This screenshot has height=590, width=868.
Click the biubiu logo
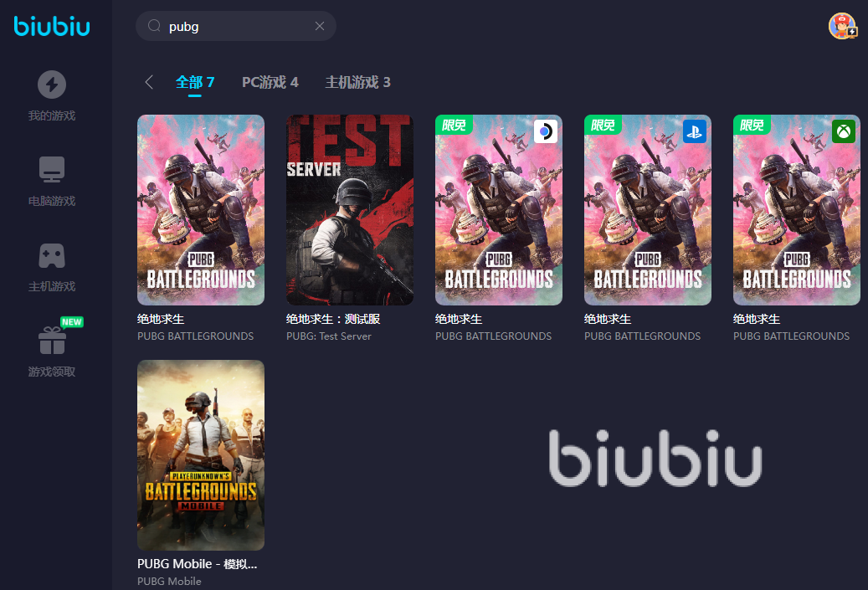[52, 27]
